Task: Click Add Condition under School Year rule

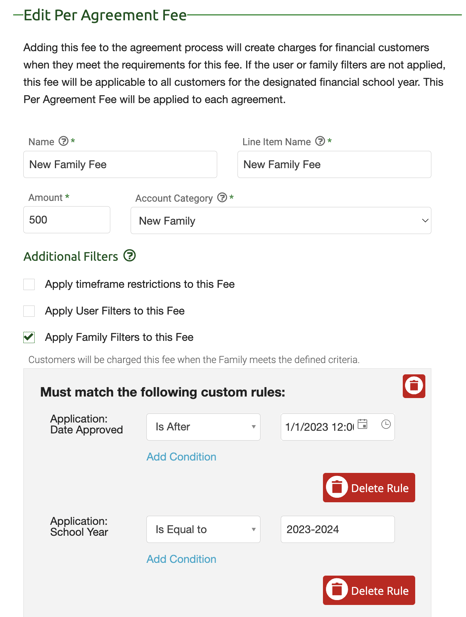Action: pos(181,559)
